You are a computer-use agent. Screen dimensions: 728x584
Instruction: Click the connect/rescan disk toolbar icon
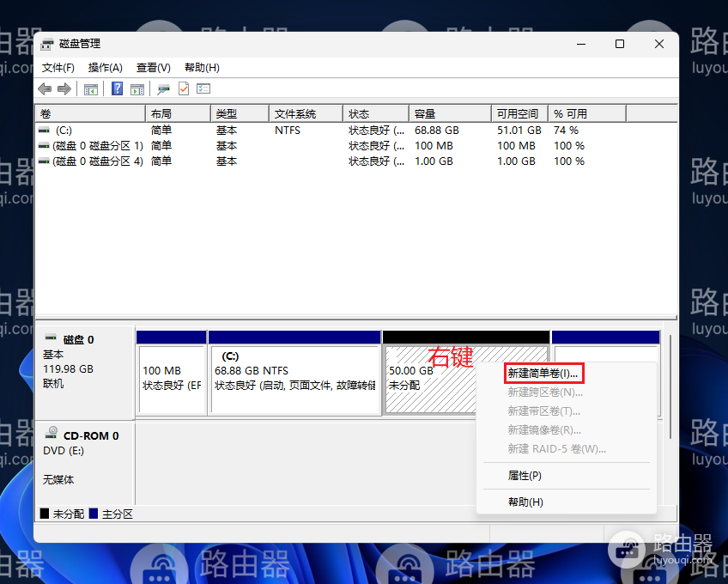click(x=163, y=88)
